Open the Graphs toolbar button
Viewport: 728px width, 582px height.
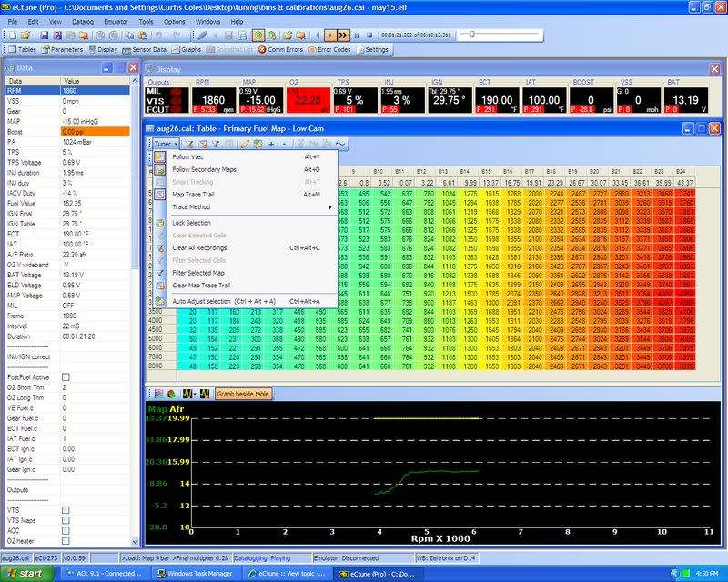(186, 49)
